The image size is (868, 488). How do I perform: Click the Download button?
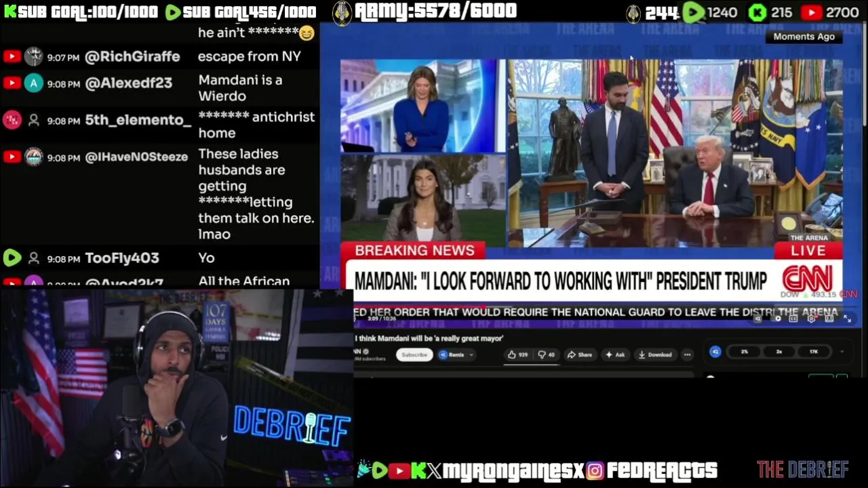(x=655, y=354)
